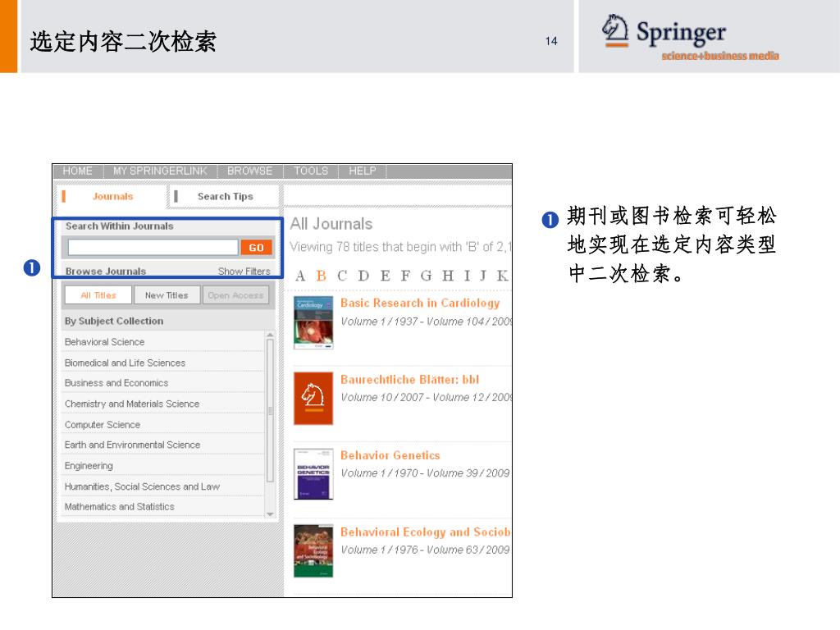Switch to the Journals tab
The height and width of the screenshot is (630, 840).
[x=112, y=197]
